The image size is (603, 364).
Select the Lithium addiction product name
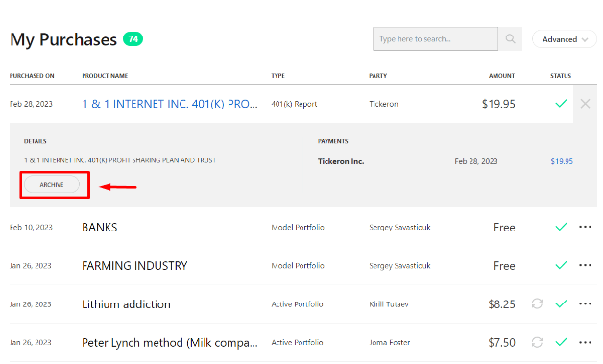click(126, 304)
